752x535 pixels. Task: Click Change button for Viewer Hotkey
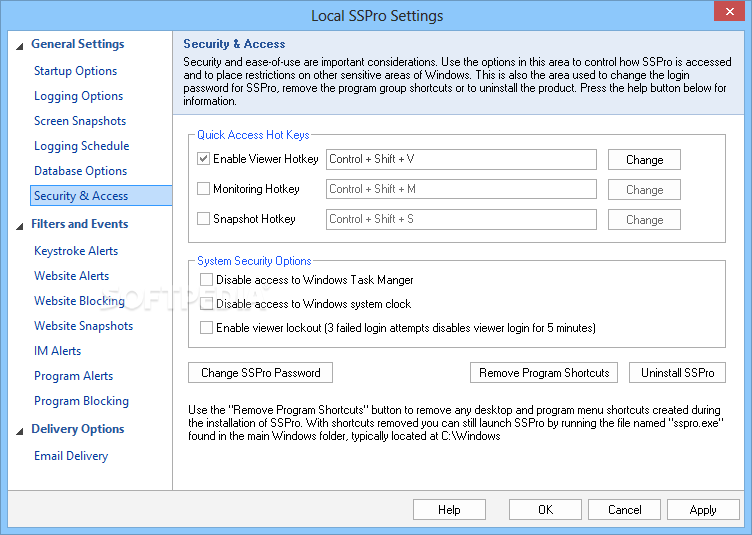click(x=644, y=160)
